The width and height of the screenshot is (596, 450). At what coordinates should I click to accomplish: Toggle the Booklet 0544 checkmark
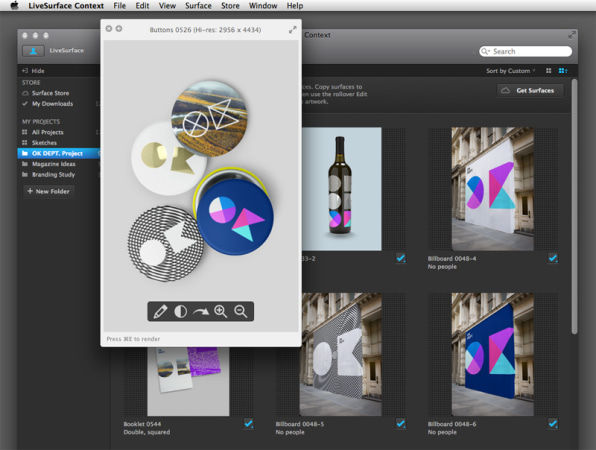(249, 423)
